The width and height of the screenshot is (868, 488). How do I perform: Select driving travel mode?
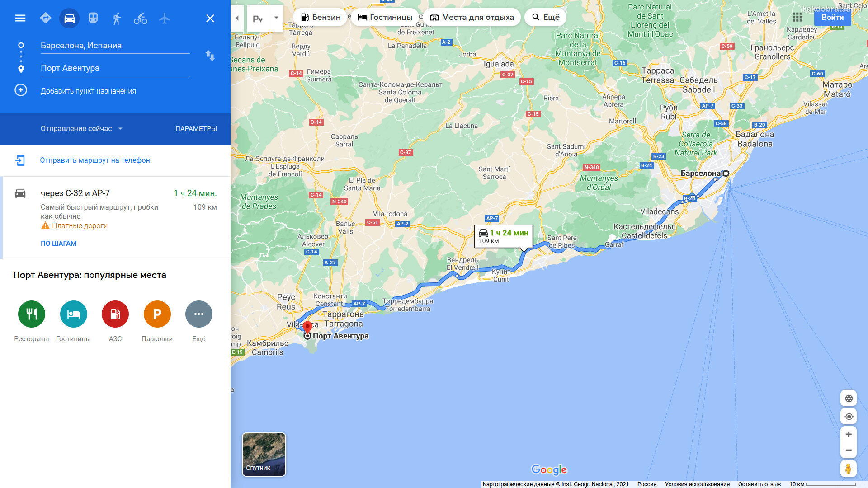(x=70, y=18)
